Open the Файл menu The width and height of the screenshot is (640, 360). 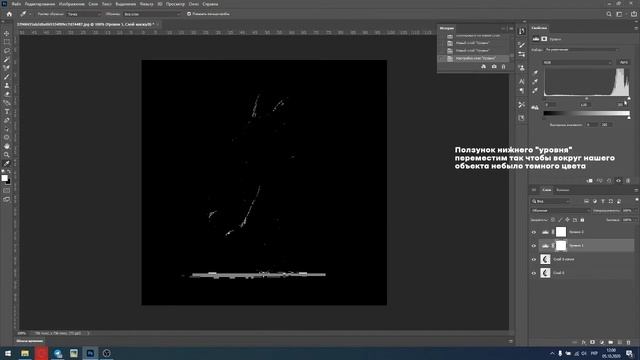click(x=16, y=4)
